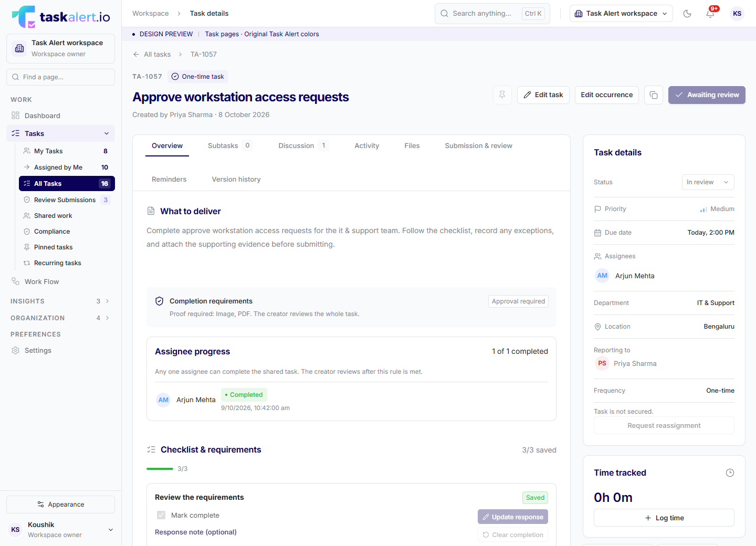This screenshot has width=756, height=546.
Task: Click the taskalert.io logo
Action: coord(61,17)
